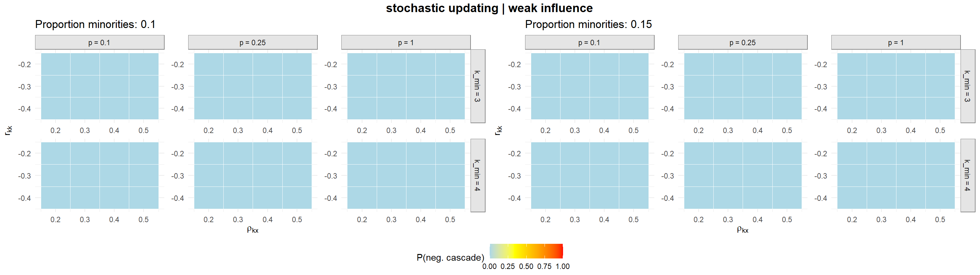Screen dimensions: 980x275
Task: Click the 'stochastic updating | weak influence' title
Action: [x=489, y=8]
